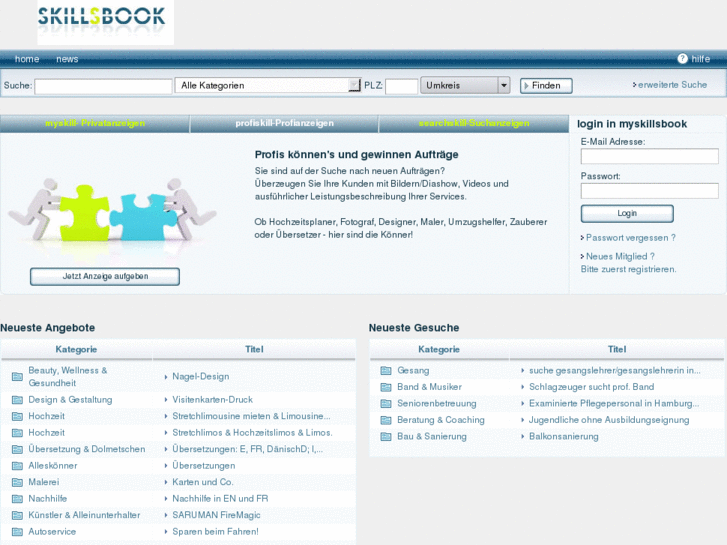Open suche gesangslehrer/gesangslehrerin request
The width and height of the screenshot is (727, 545).
(615, 371)
